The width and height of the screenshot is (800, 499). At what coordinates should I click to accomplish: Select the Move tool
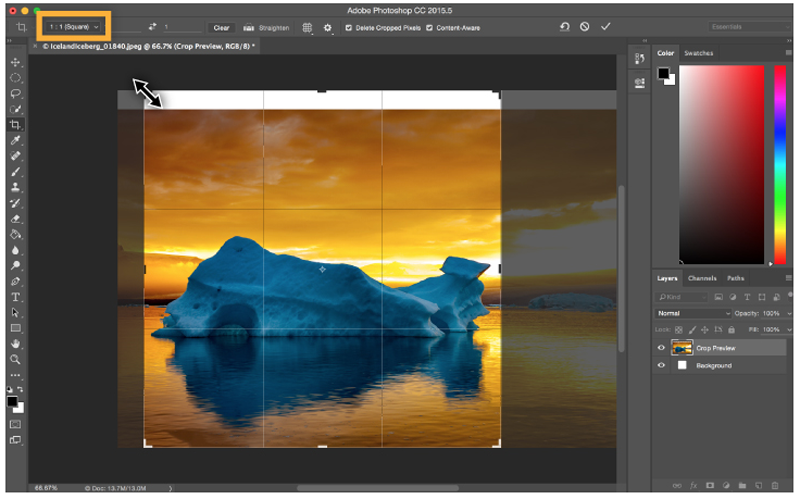pos(15,62)
